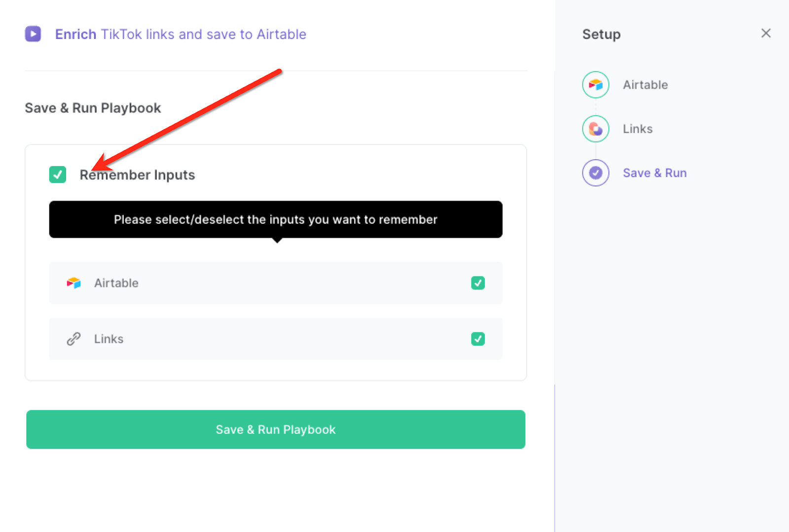Click the purple playbook play icon

click(x=33, y=34)
